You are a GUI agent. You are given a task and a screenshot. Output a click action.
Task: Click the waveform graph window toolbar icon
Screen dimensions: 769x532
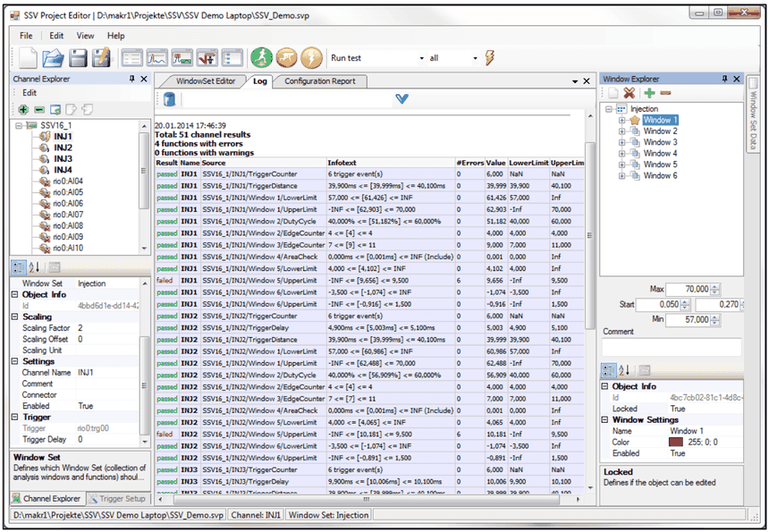pyautogui.click(x=157, y=58)
